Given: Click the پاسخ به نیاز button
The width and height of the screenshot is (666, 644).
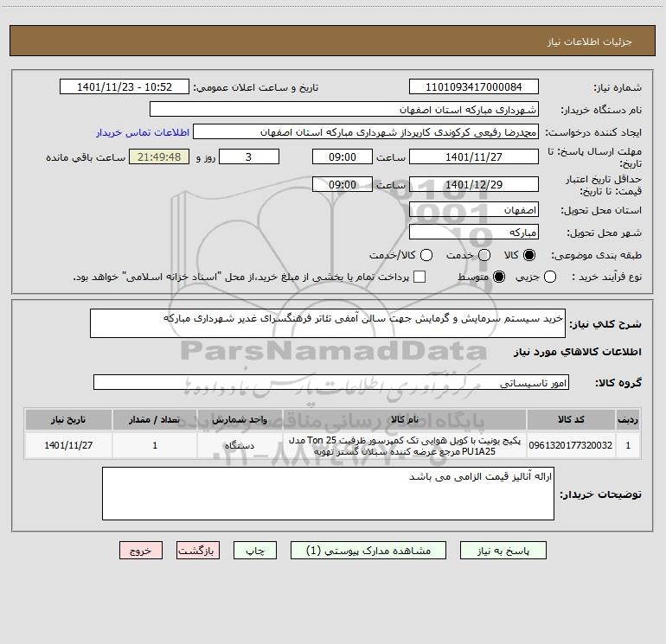Looking at the screenshot, I should click(503, 551).
